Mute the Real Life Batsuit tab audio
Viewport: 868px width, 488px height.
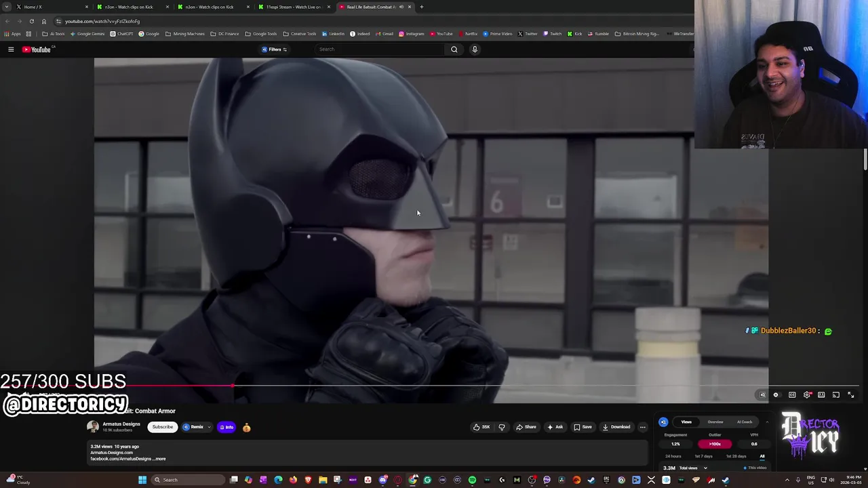coord(401,7)
